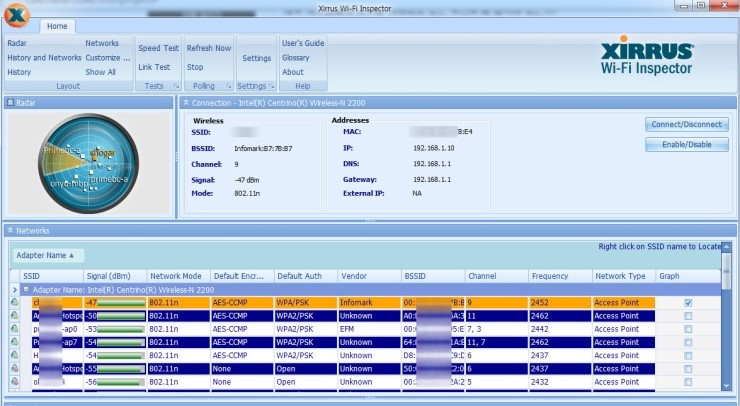
Task: Select the Infomark vendor cell
Action: pyautogui.click(x=370, y=303)
